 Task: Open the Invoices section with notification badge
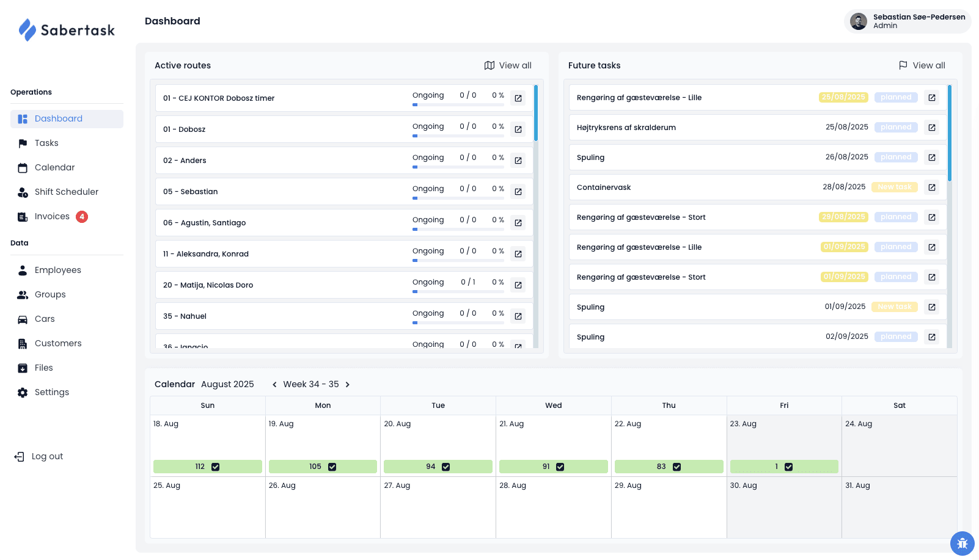53,216
